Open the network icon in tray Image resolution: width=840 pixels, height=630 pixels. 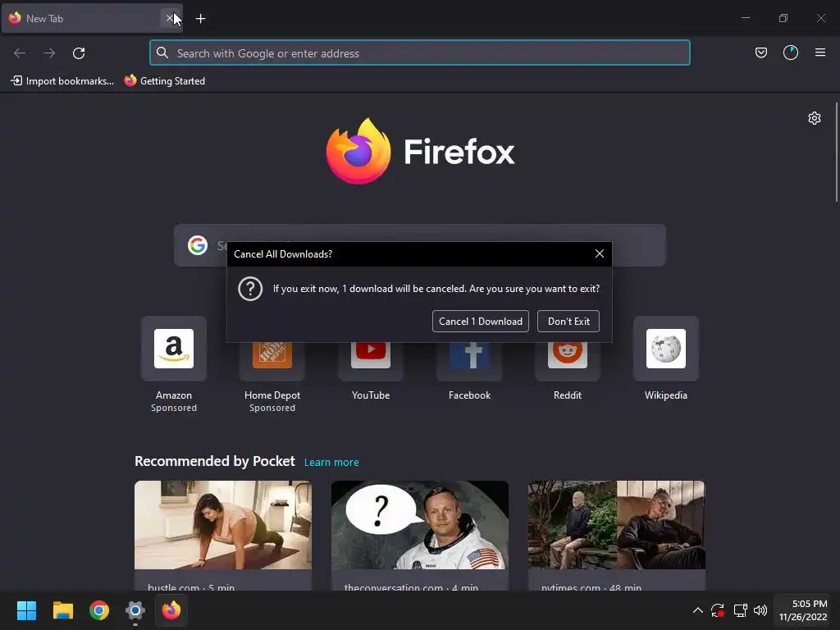pos(741,610)
